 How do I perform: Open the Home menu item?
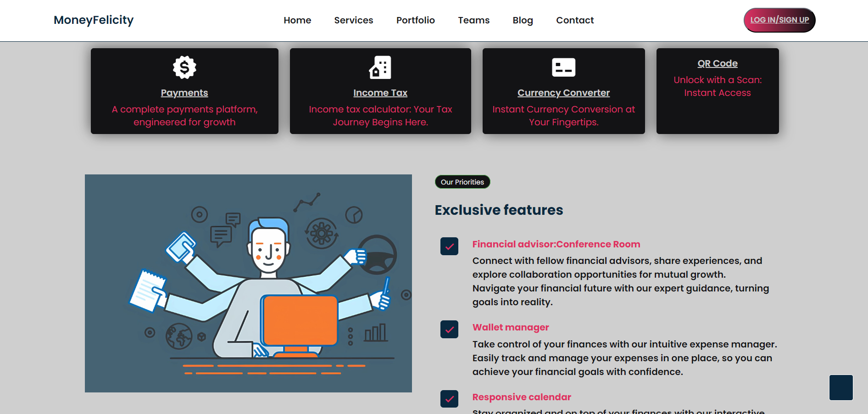[297, 20]
